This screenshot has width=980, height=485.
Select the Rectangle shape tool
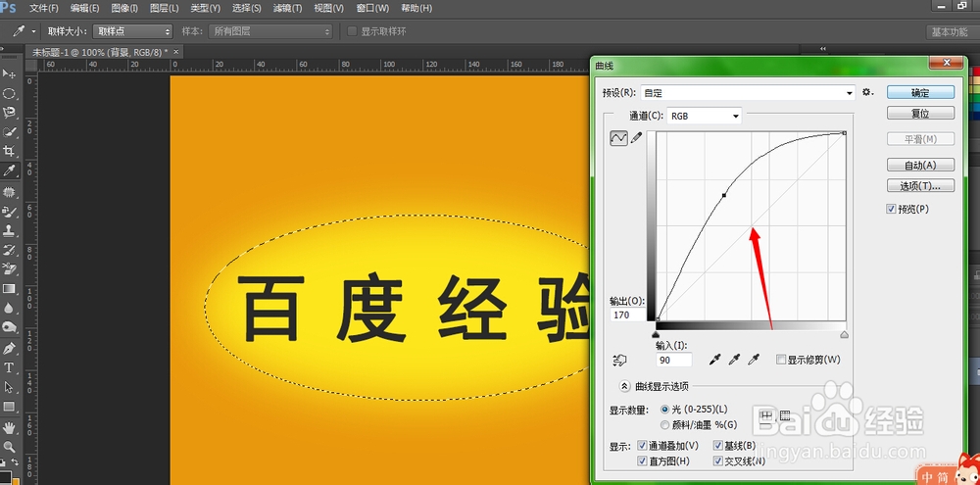click(10, 407)
